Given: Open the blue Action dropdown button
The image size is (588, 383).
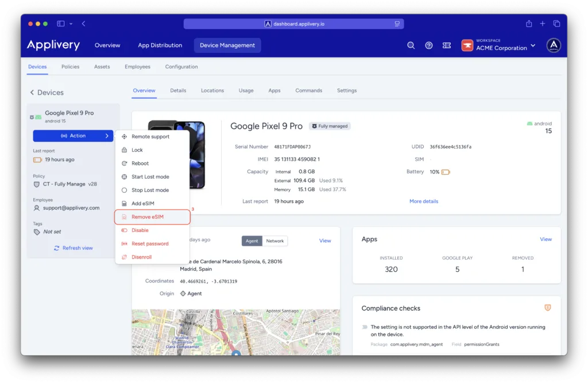Looking at the screenshot, I should [x=73, y=136].
